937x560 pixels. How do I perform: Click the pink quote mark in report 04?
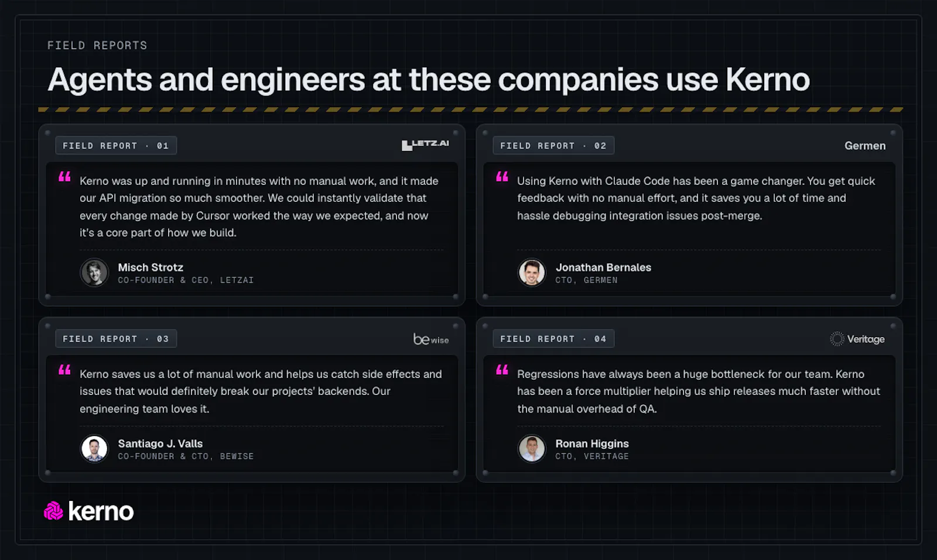click(502, 370)
